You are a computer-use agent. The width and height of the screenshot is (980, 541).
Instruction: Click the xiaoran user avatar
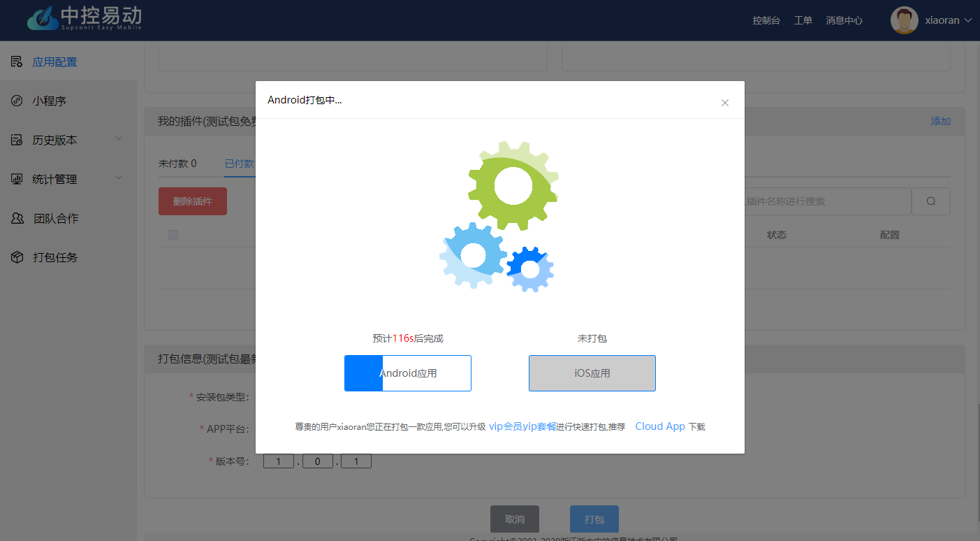[904, 20]
